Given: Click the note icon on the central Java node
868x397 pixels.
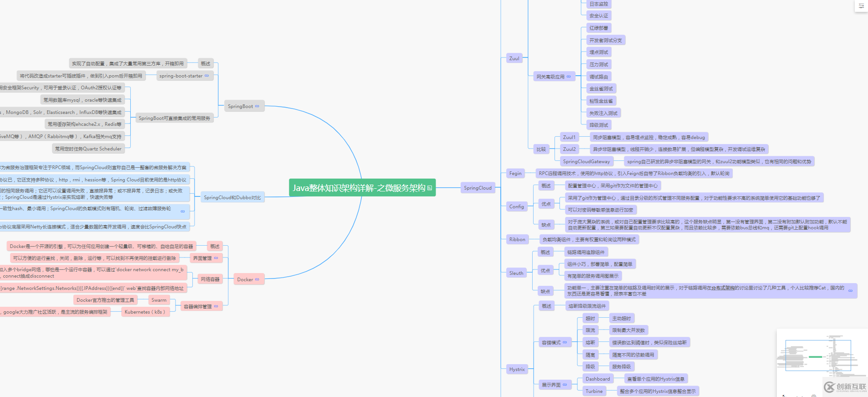Looking at the screenshot, I should tap(429, 188).
